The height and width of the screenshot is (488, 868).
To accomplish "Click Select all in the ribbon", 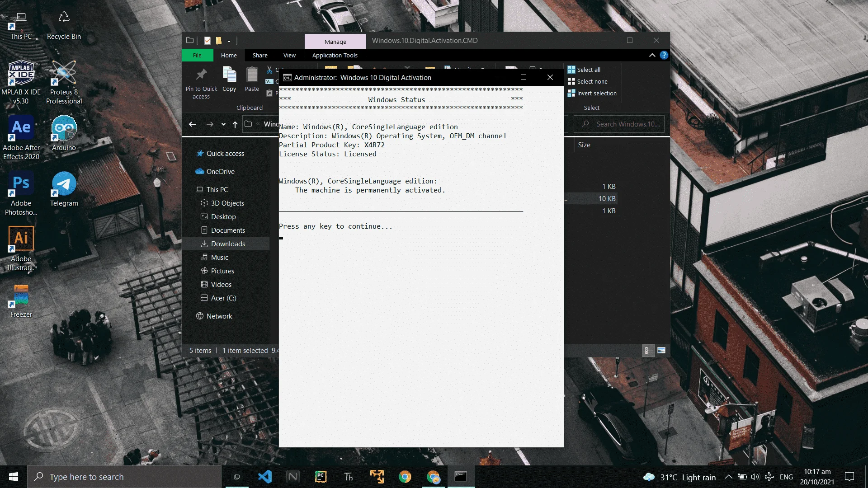I will pyautogui.click(x=584, y=70).
